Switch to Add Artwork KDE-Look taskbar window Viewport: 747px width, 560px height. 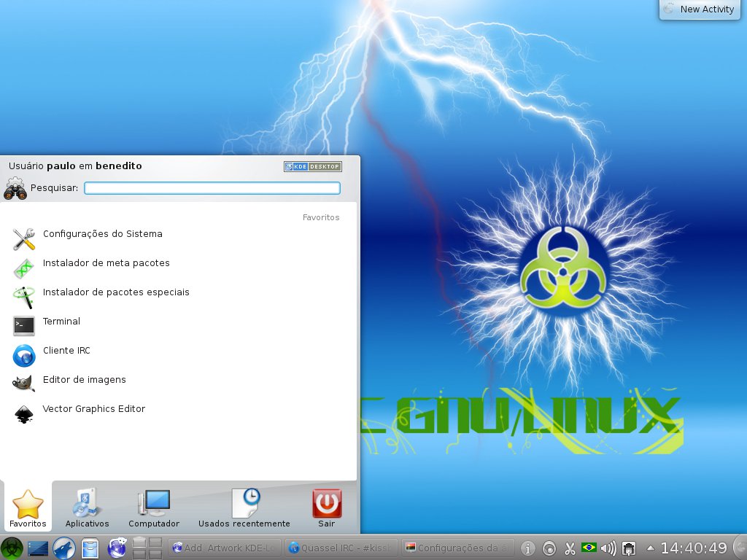[224, 548]
